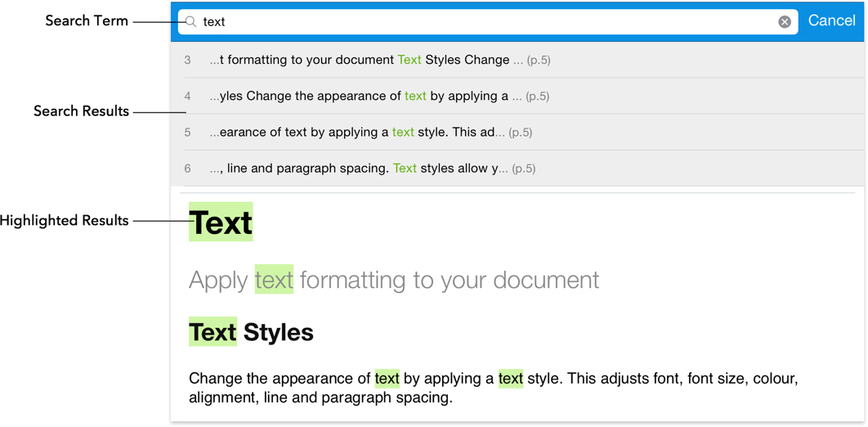This screenshot has width=868, height=427.
Task: Click the large highlighted "Text" title
Action: pyautogui.click(x=221, y=222)
